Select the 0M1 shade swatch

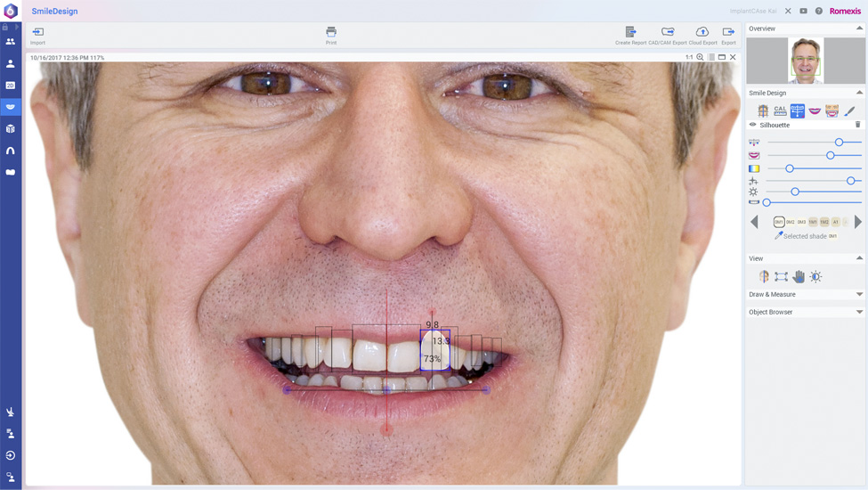[779, 222]
